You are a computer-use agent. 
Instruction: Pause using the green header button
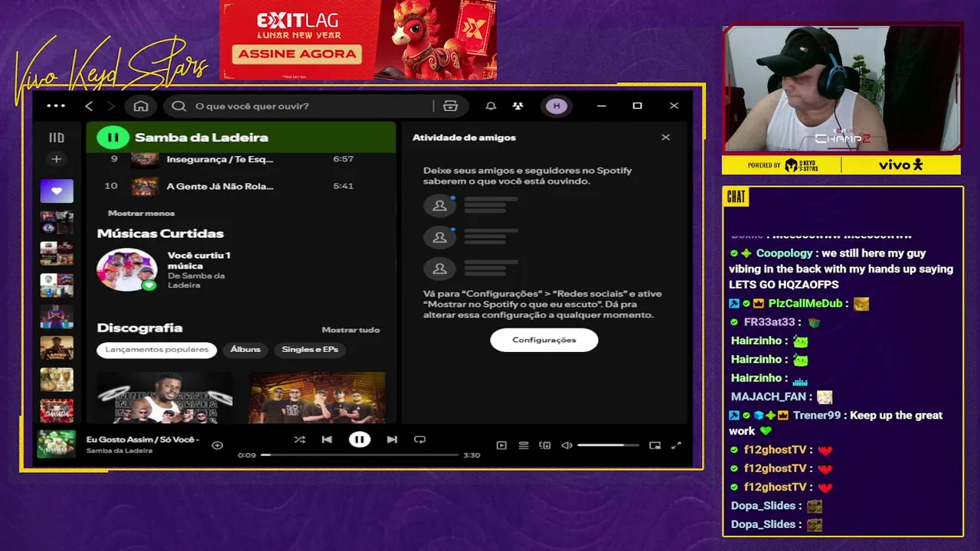pyautogui.click(x=113, y=138)
